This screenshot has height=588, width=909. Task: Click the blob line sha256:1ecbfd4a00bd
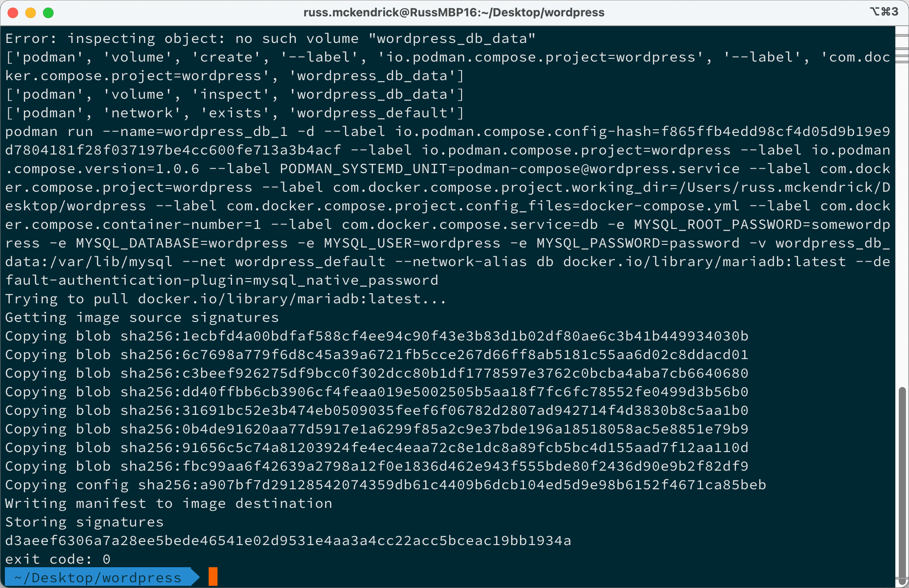tap(377, 336)
